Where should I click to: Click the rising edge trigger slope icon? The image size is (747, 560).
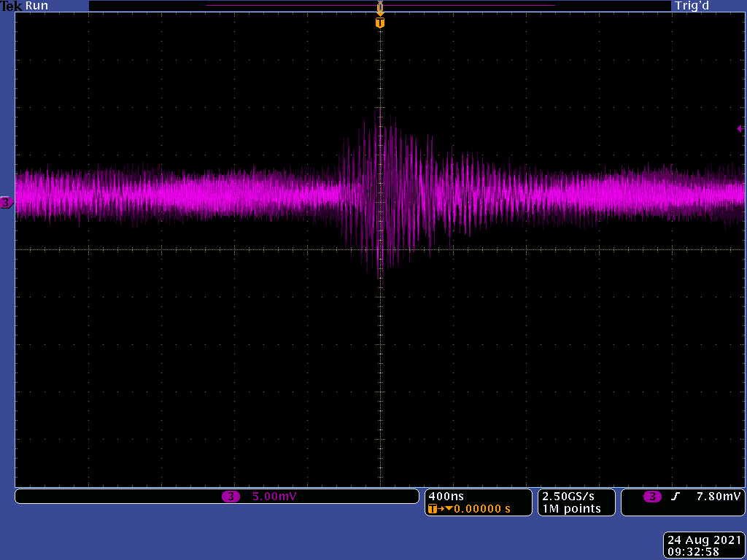coord(676,497)
